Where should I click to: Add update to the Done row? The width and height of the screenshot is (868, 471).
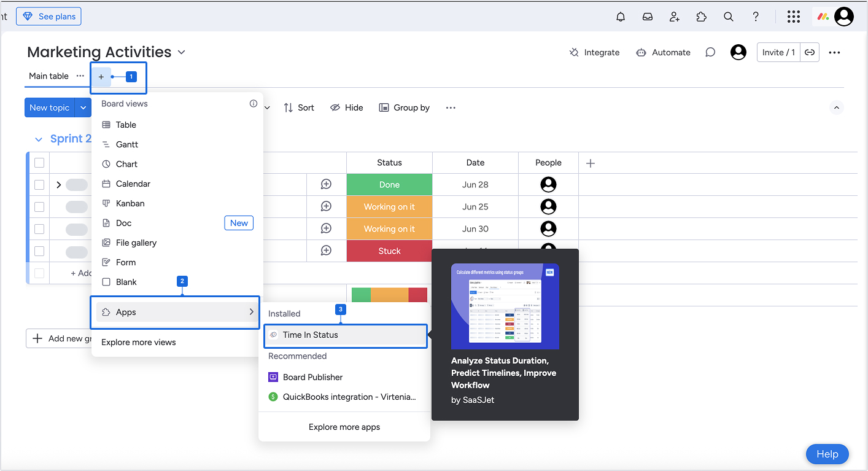tap(326, 184)
